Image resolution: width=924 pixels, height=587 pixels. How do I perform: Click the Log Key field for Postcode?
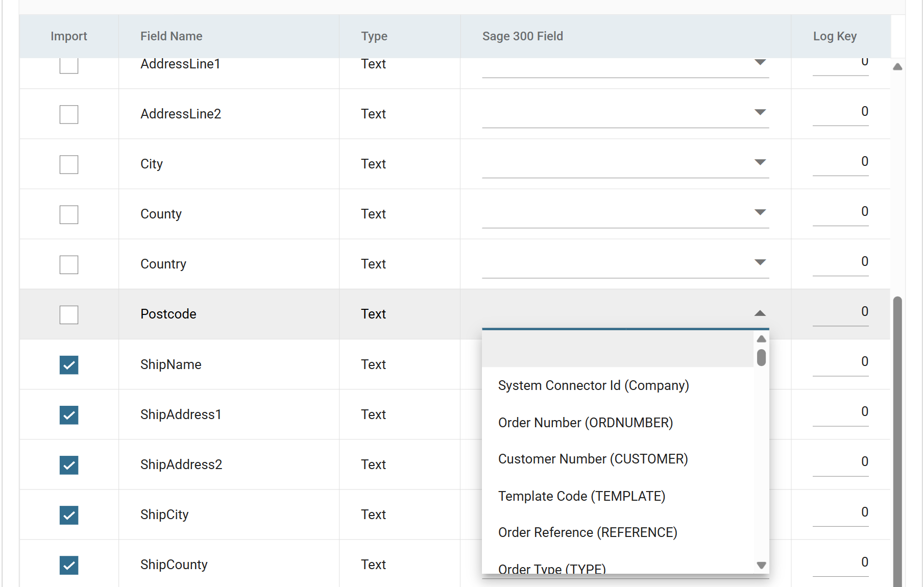[x=840, y=312]
